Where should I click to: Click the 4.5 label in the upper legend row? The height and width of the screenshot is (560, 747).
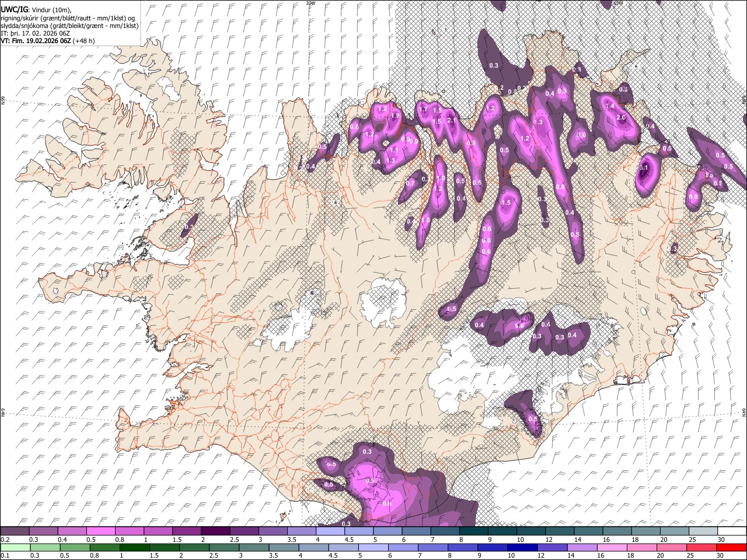349,540
